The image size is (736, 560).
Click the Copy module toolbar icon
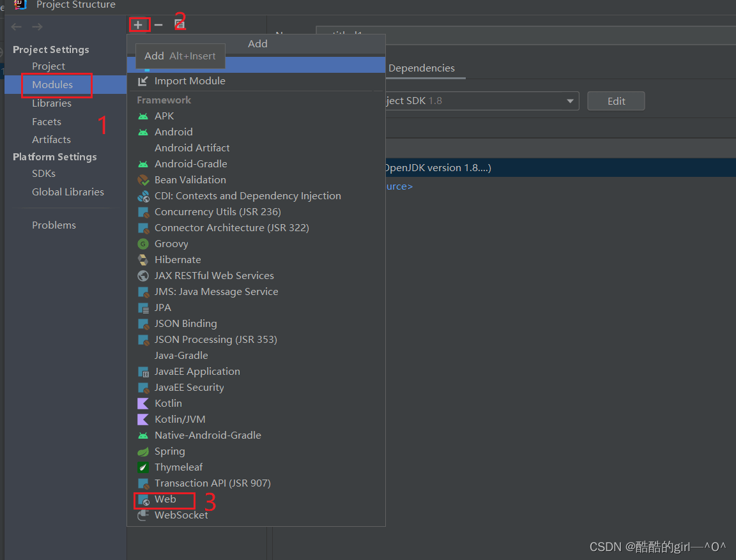pos(180,25)
